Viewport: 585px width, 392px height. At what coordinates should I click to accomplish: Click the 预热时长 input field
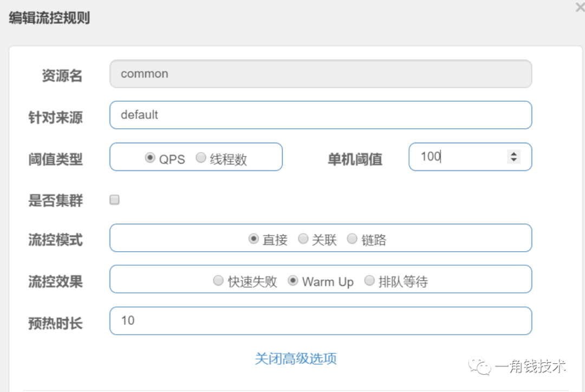(x=320, y=321)
